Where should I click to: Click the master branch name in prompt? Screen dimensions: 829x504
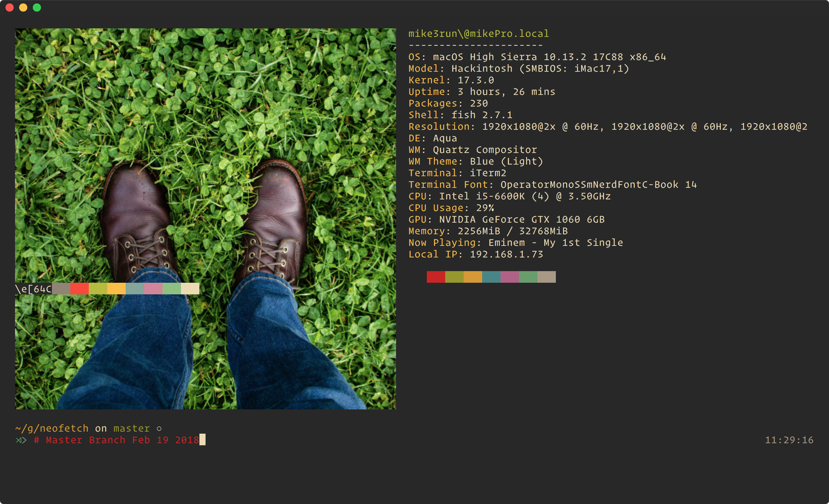(132, 428)
